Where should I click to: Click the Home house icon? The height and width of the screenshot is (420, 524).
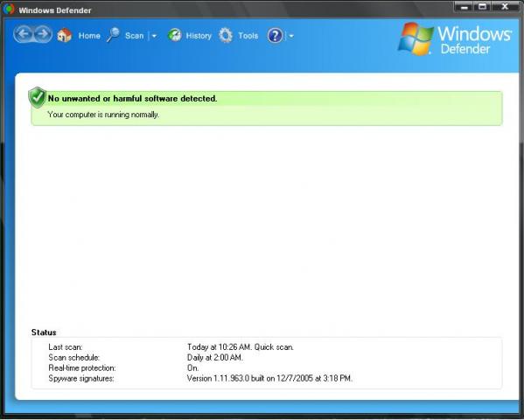pyautogui.click(x=64, y=36)
